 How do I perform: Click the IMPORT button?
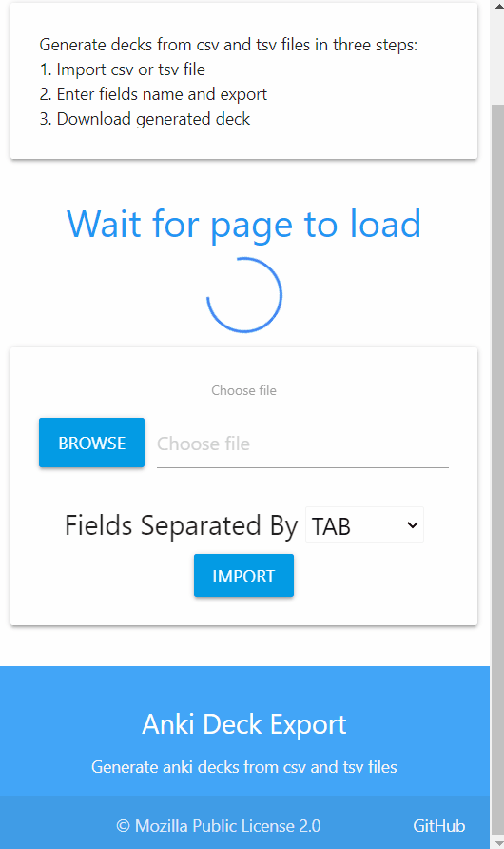click(x=243, y=576)
